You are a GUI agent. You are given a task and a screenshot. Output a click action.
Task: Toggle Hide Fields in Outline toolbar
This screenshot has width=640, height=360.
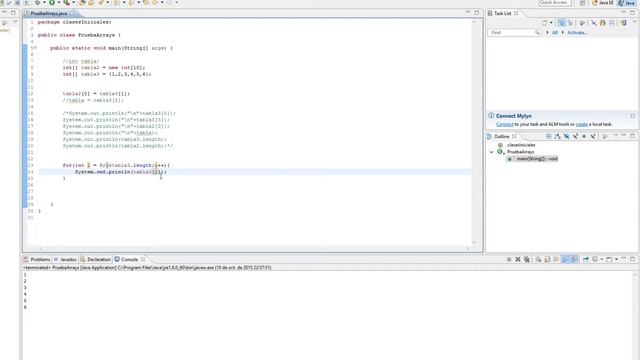tap(567, 136)
